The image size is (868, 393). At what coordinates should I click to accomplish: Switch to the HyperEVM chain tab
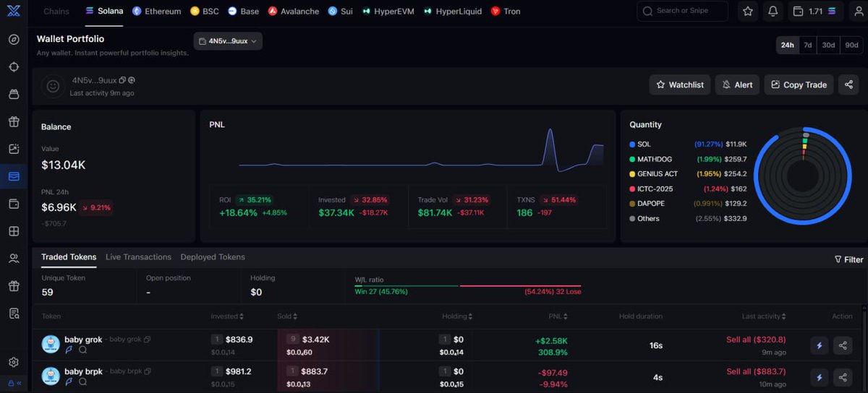click(388, 12)
